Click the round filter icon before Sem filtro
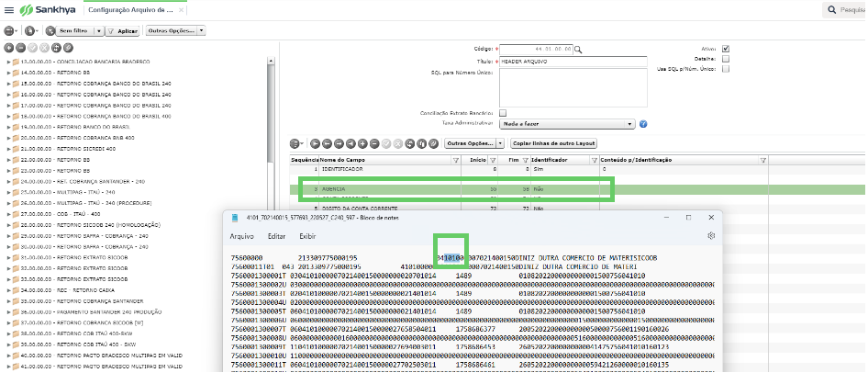Viewport: 868px width, 384px height. pos(50,31)
